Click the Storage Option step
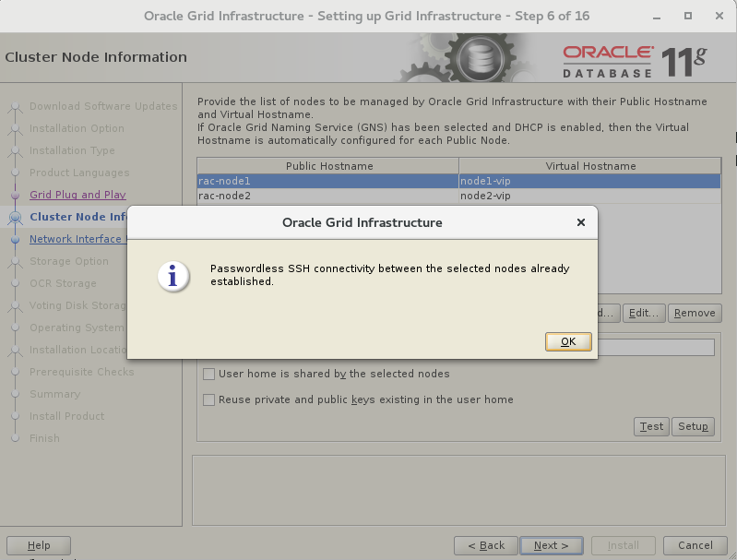Image resolution: width=737 pixels, height=560 pixels. [68, 261]
